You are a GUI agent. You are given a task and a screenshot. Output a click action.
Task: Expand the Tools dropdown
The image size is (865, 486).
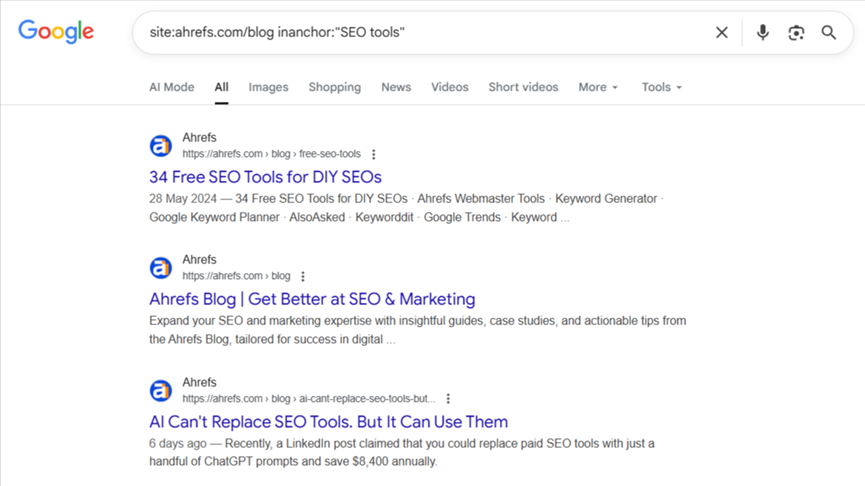click(661, 87)
